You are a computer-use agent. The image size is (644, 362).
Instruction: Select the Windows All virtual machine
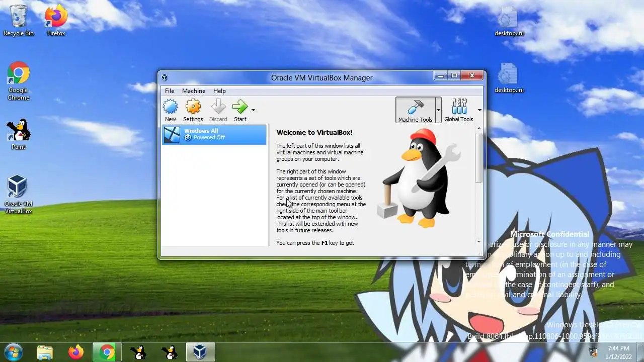[x=214, y=135]
